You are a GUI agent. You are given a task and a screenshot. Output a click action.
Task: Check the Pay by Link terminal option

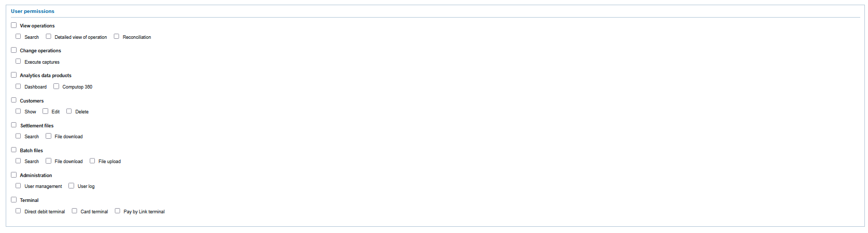[x=118, y=211]
